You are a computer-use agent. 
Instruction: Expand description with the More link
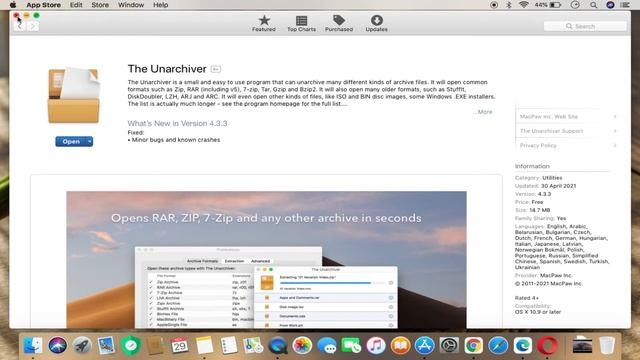tap(484, 112)
